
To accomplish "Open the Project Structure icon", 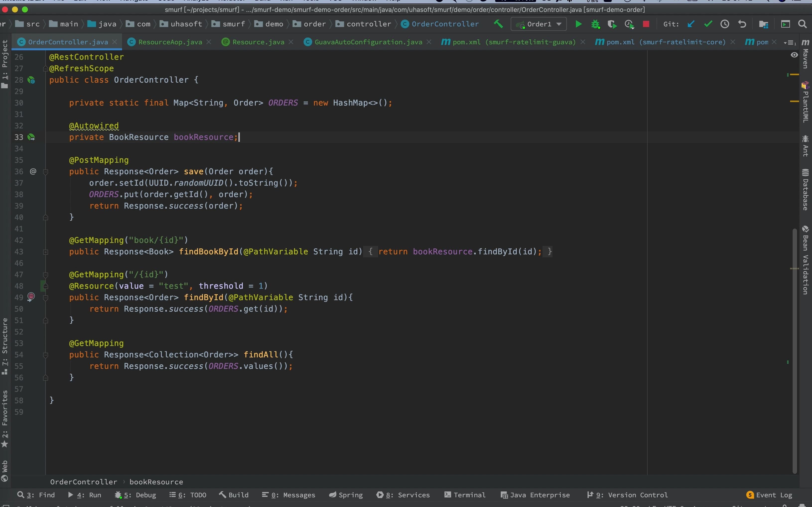I will pos(764,24).
